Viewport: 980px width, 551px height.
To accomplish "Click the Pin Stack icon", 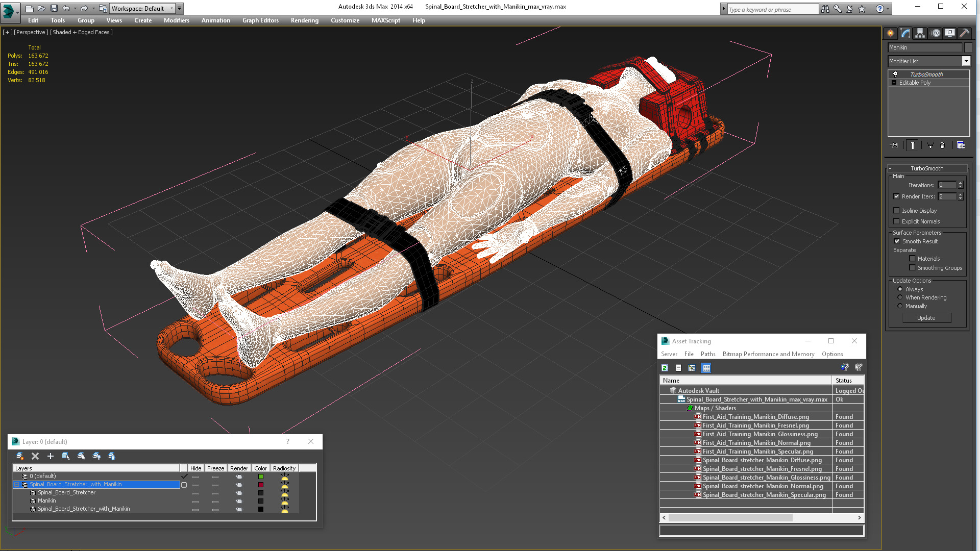I will click(895, 145).
